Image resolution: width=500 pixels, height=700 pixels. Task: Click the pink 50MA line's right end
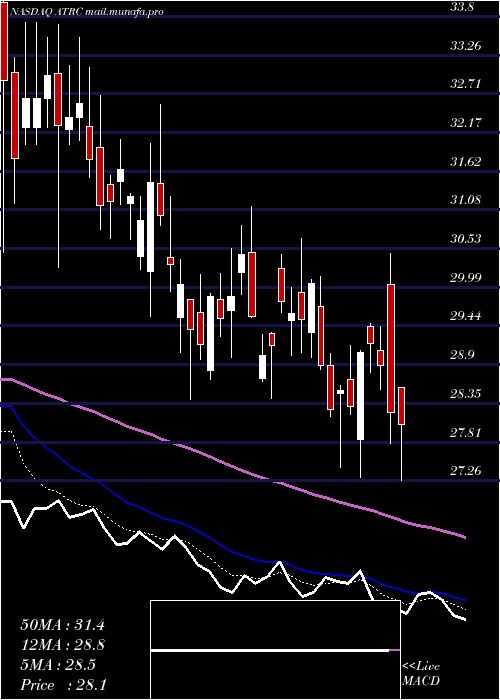coord(463,536)
